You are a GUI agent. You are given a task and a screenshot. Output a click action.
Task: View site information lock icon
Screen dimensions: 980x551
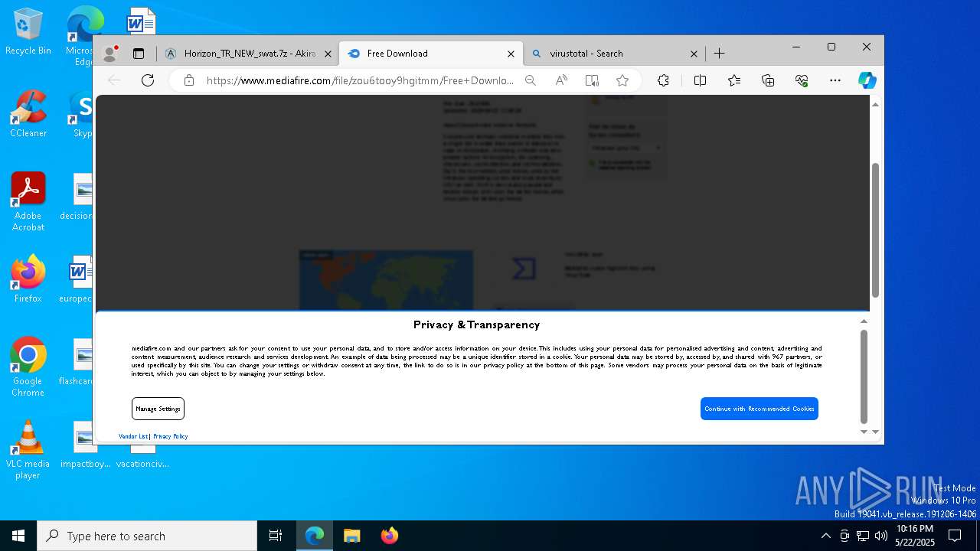pyautogui.click(x=189, y=80)
